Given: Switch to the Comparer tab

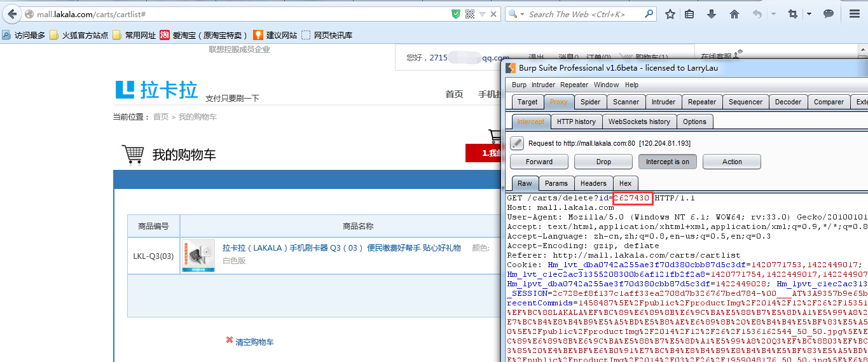Looking at the screenshot, I should [x=829, y=102].
